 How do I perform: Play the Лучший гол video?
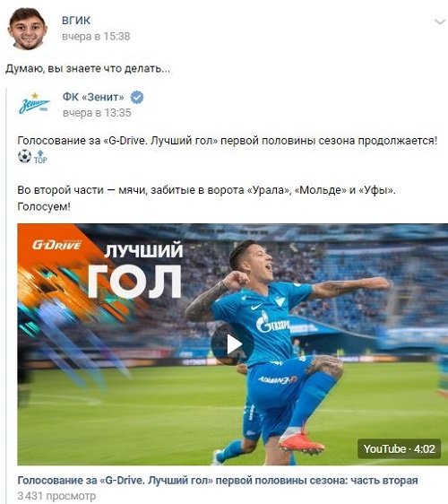click(x=232, y=344)
